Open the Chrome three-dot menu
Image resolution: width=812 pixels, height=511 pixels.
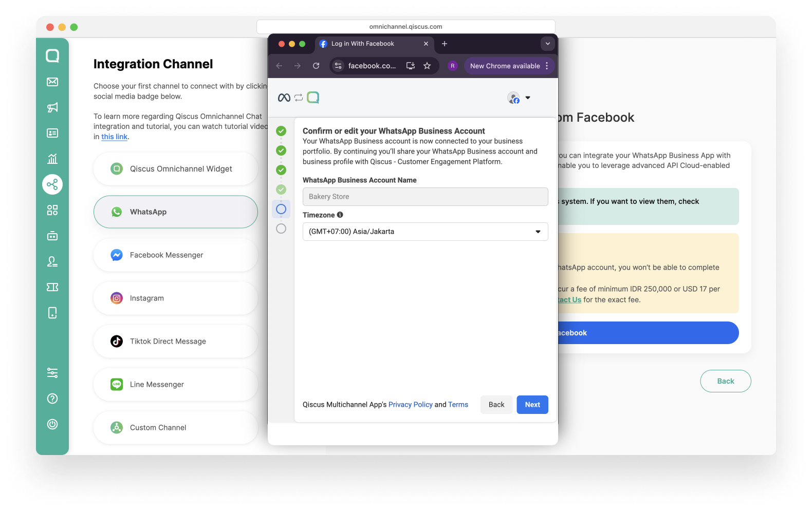(x=547, y=66)
